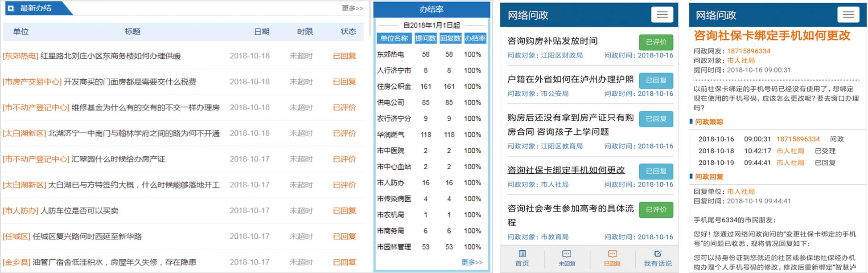Screen dimensions: 868x273
Task: Click the square icon beside 最新办结
Action: 11,8
